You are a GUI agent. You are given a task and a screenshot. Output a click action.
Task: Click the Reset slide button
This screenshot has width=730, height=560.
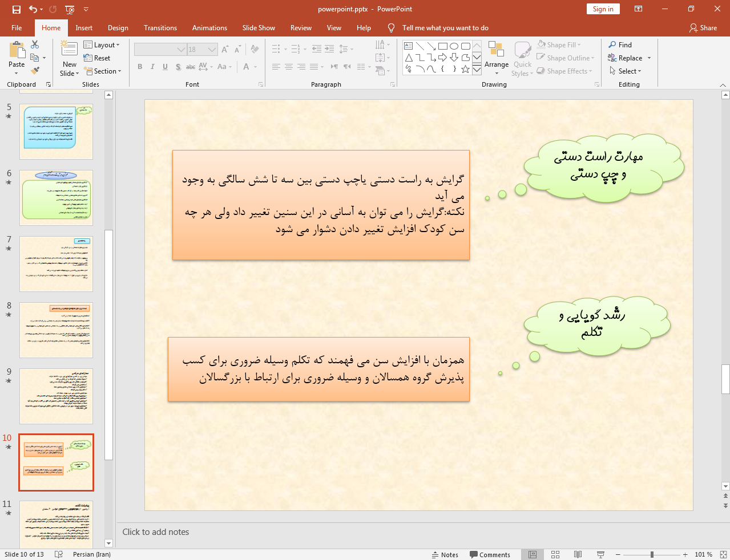pos(97,58)
